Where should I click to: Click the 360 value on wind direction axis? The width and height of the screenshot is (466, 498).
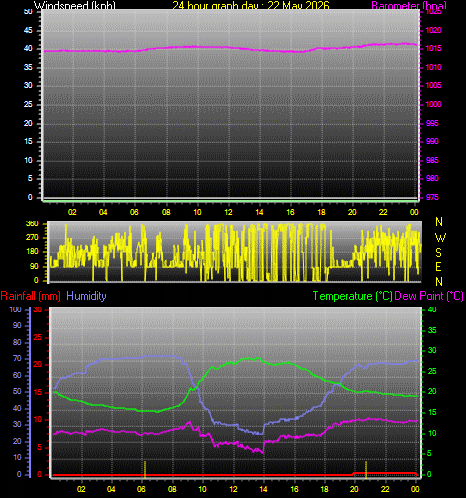32,224
